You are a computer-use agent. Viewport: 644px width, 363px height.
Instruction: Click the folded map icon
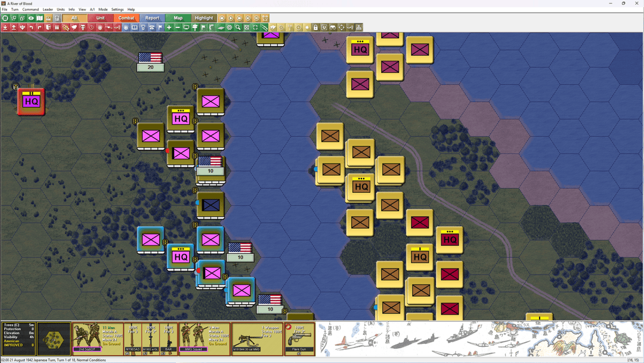point(39,18)
